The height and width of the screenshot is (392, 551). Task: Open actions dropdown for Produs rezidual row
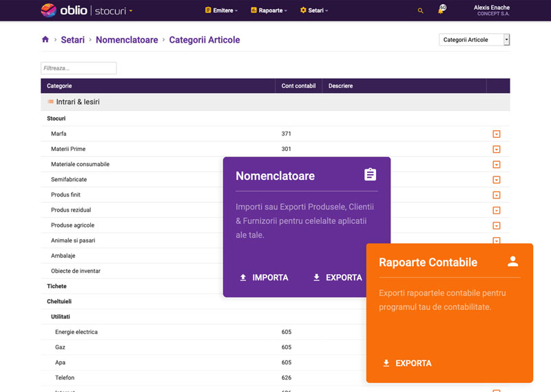496,210
